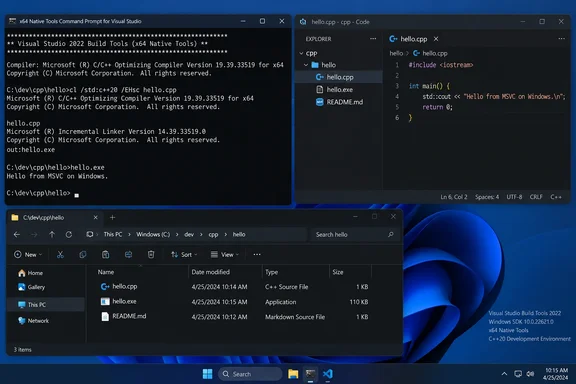The width and height of the screenshot is (576, 384).
Task: Click the terminal icon in the taskbar
Action: coord(310,374)
